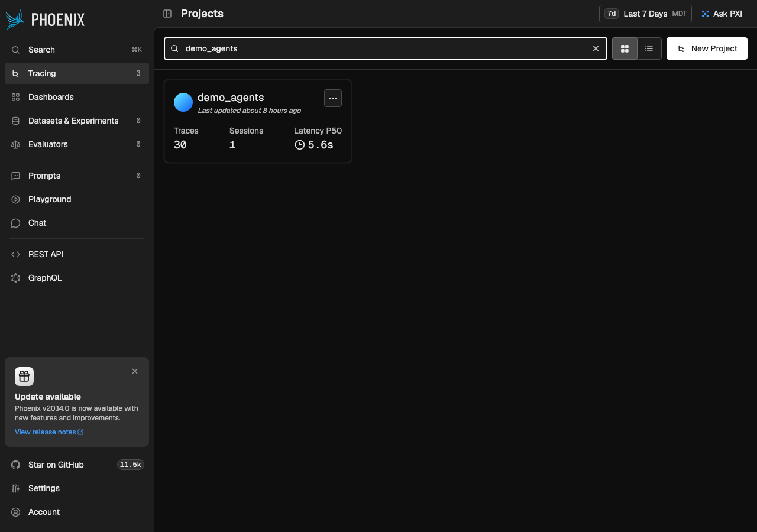Click the Projects page heading

(202, 14)
